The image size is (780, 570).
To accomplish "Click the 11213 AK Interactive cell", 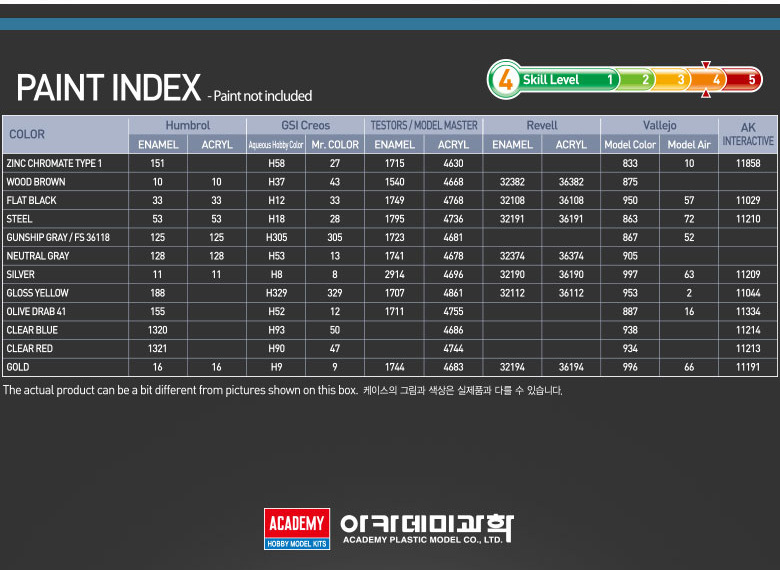I will [748, 349].
